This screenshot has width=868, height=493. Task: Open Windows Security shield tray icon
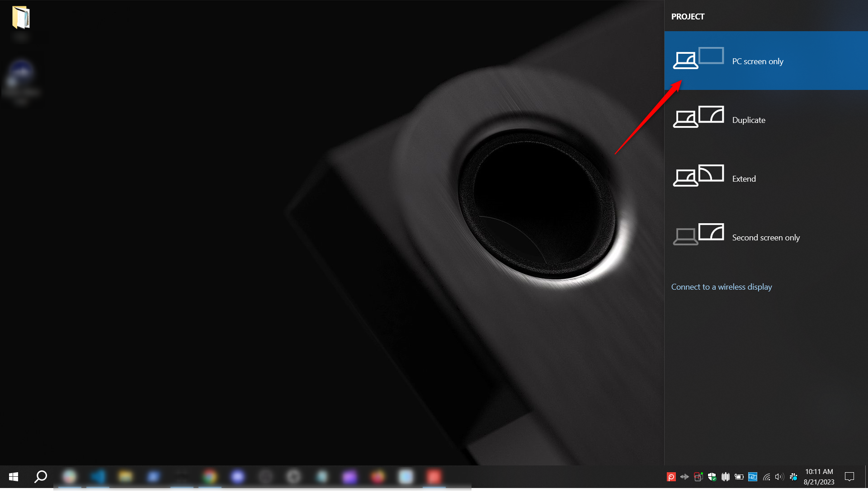(x=712, y=477)
